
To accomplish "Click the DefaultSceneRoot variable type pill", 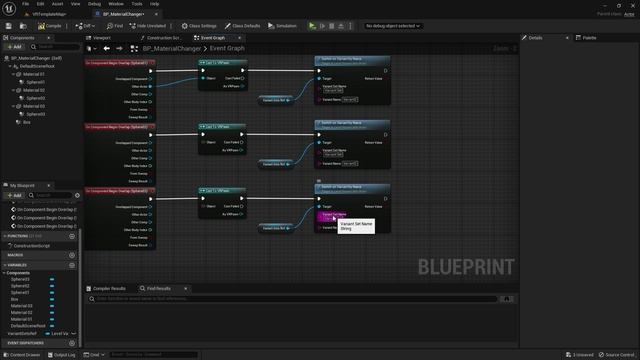I will 52,326.
